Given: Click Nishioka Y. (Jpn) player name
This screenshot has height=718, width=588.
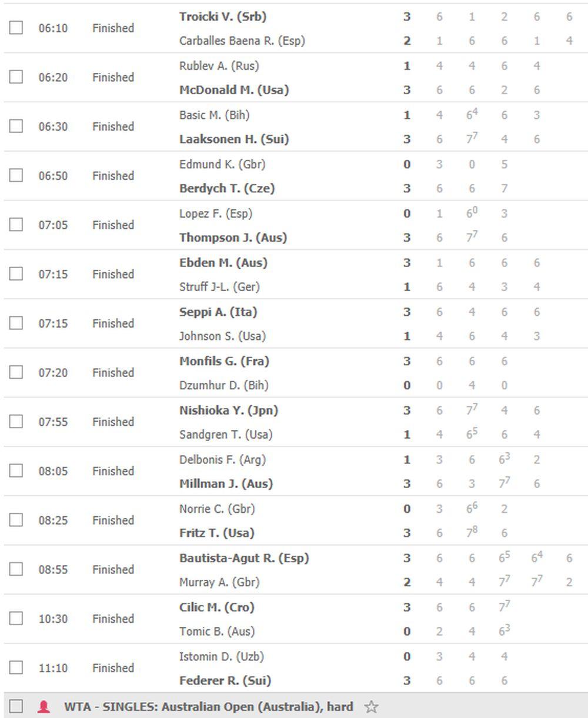Looking at the screenshot, I should click(228, 410).
